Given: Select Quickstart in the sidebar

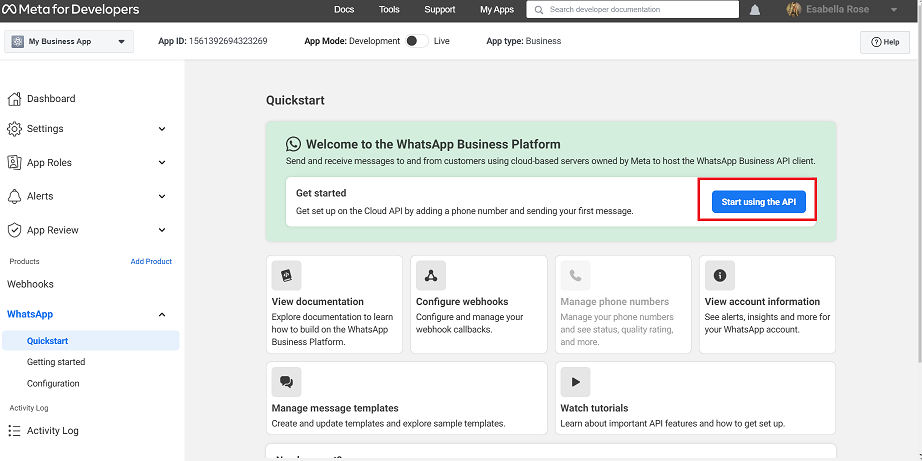Looking at the screenshot, I should tap(91, 341).
